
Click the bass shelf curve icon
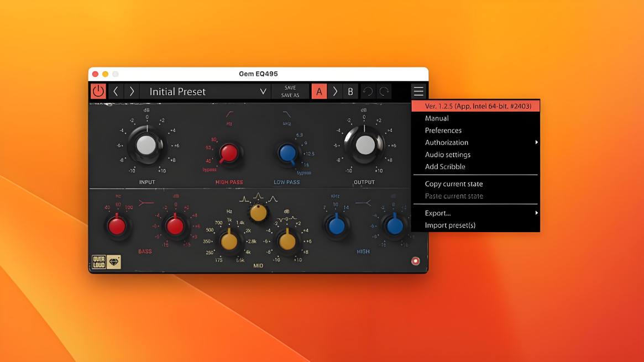pos(146,202)
